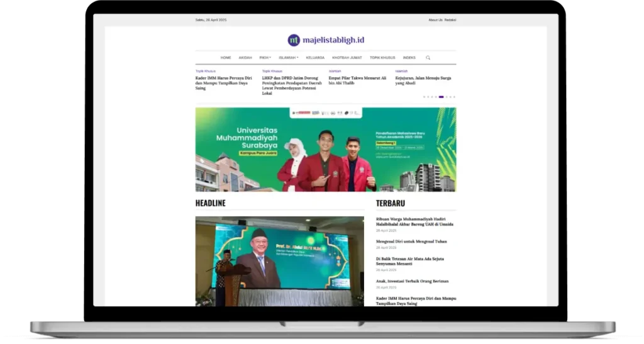Viewport: 644px width, 344px height.
Task: Expand the FIKIH dropdown menu
Action: tap(265, 58)
